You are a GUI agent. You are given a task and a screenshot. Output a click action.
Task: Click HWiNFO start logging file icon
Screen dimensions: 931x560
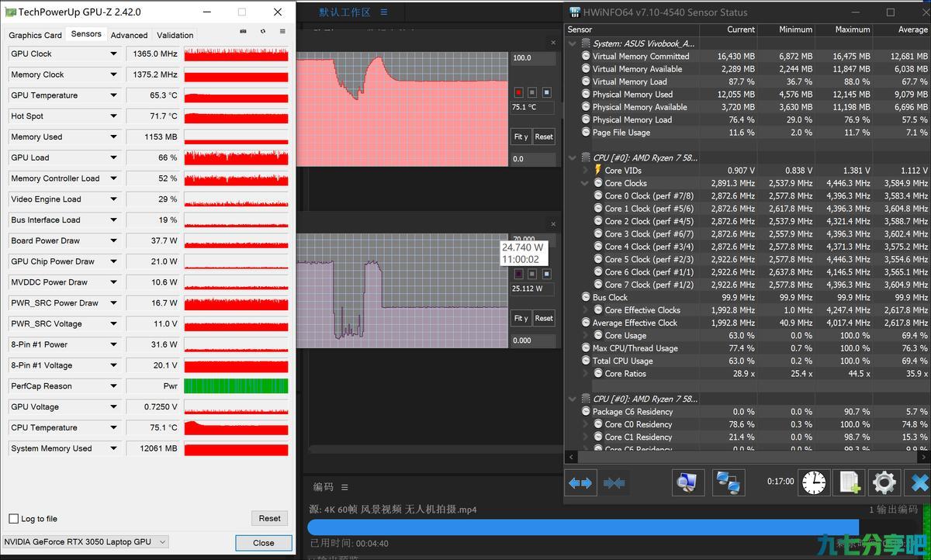coord(849,482)
